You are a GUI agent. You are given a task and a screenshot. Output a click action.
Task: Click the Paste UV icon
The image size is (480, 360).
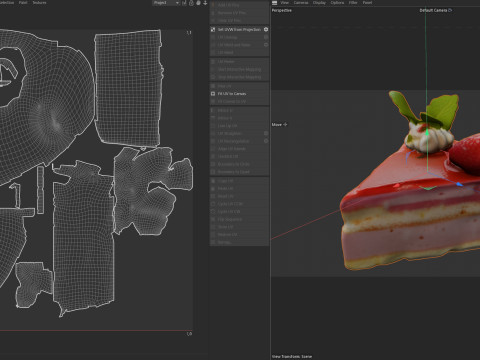click(213, 189)
